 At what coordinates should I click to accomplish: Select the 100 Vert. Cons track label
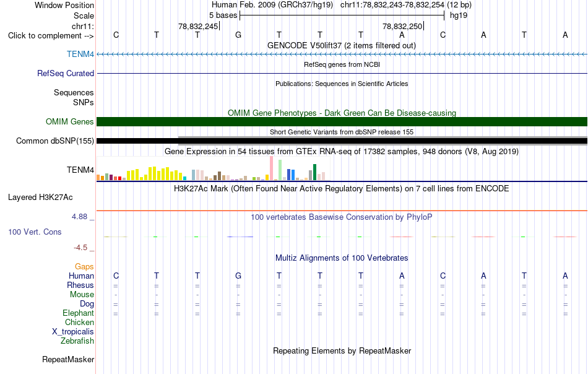coord(35,232)
